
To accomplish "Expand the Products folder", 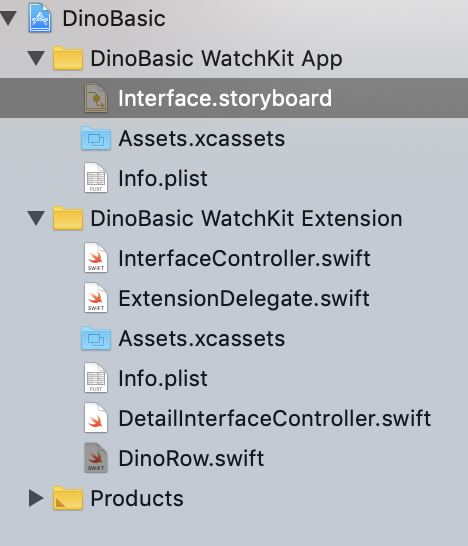I will pyautogui.click(x=36, y=498).
